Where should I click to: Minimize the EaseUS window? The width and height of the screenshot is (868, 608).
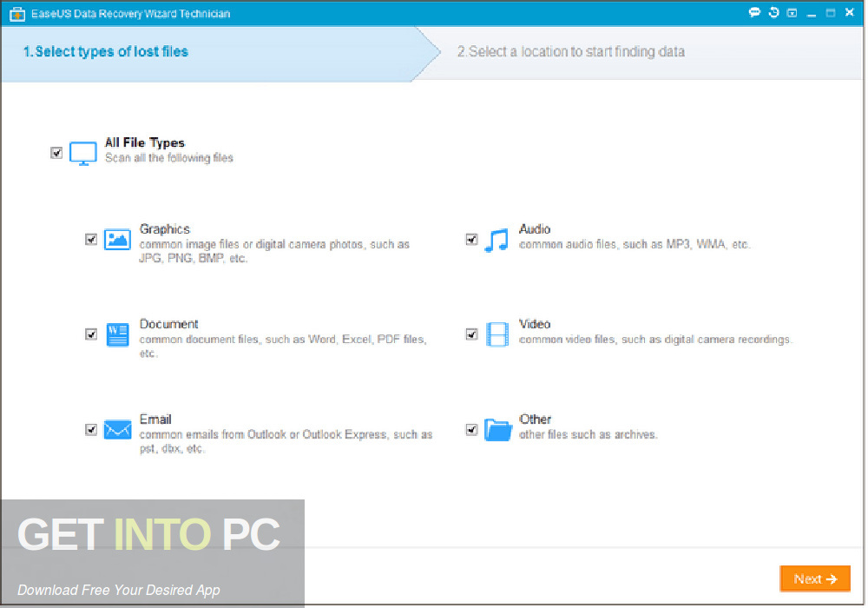click(812, 13)
